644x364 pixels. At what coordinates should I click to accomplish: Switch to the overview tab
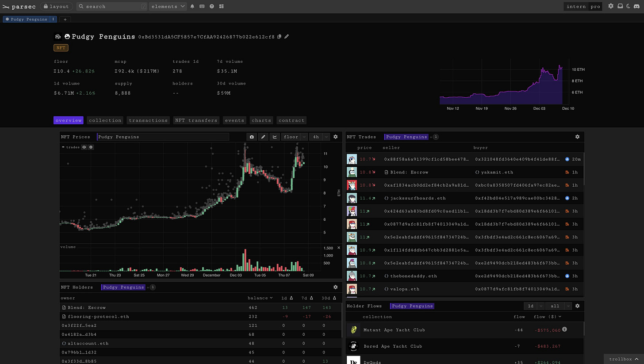(x=69, y=120)
